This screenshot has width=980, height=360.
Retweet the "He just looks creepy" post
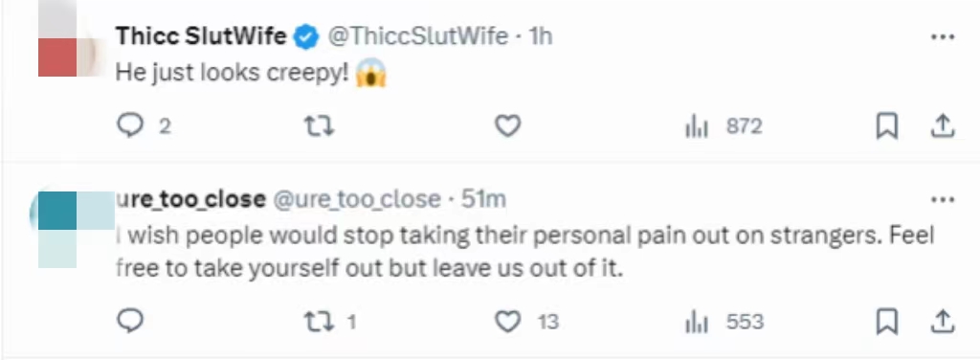click(319, 127)
